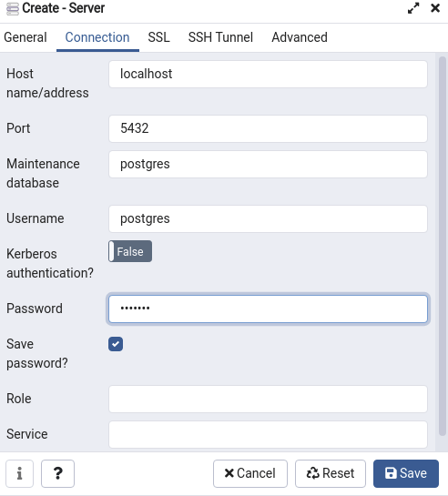Viewport: 448px width, 496px height.
Task: Reset the form fields
Action: 331,473
